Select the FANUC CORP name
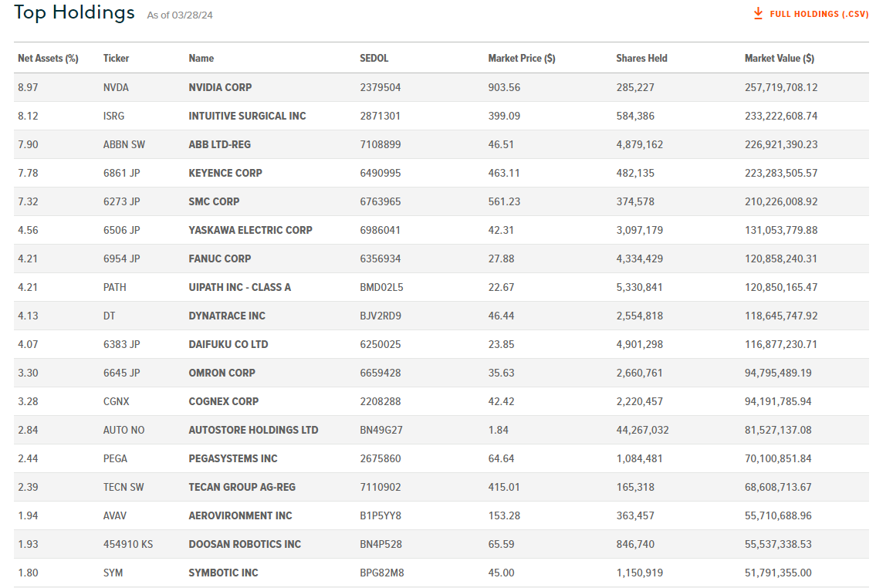This screenshot has height=588, width=893. click(220, 259)
